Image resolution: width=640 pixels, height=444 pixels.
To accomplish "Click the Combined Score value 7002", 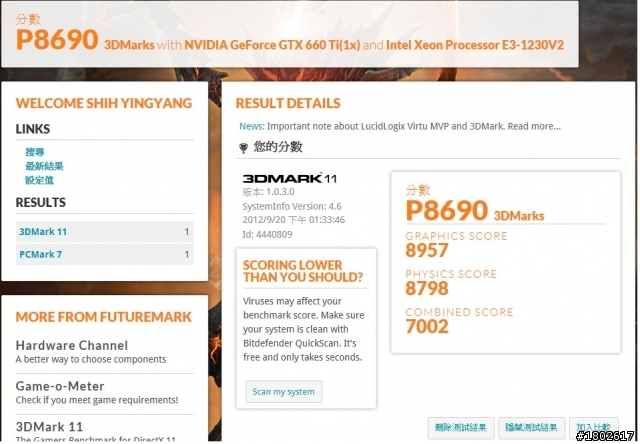I will (427, 326).
